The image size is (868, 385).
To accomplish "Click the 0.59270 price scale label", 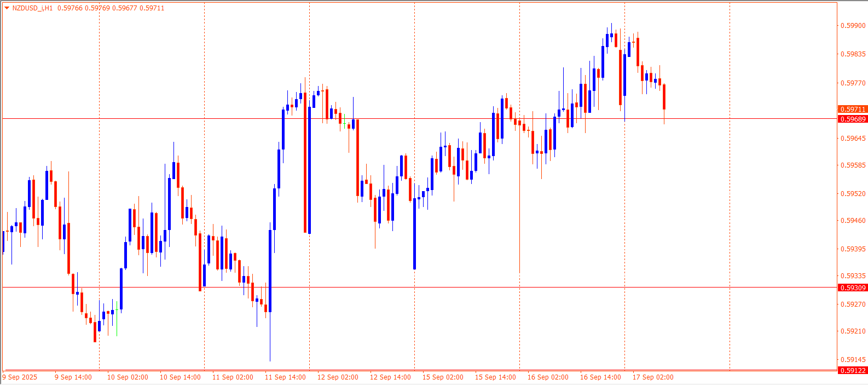I will pos(853,304).
